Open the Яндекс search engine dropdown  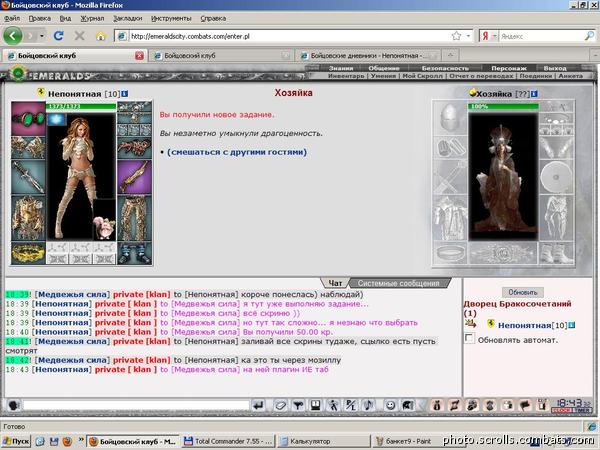coord(494,36)
